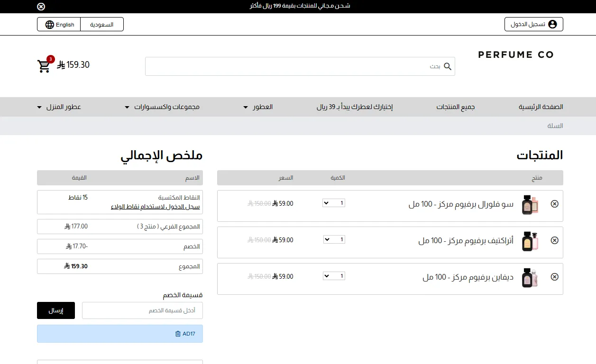The height and width of the screenshot is (364, 596).
Task: Click the globe icon beside English
Action: [50, 25]
